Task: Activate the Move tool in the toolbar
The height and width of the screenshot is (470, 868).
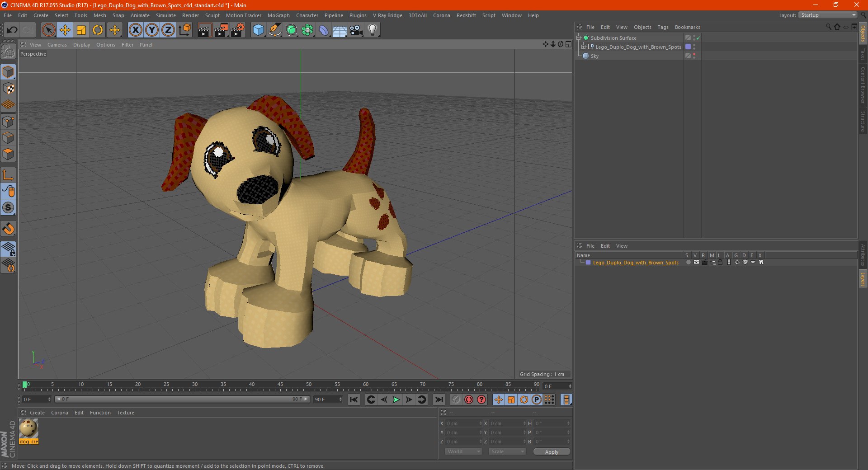Action: click(x=65, y=30)
